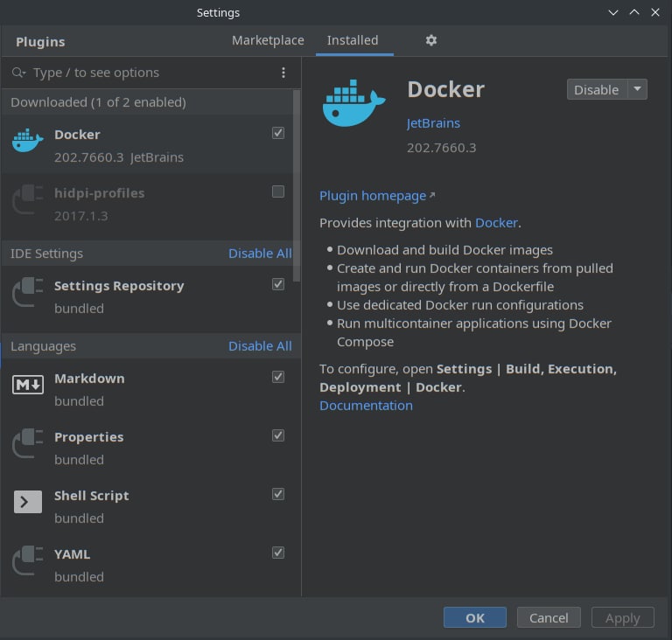Viewport: 672px width, 640px height.
Task: Click the Apply button
Action: coord(623,618)
